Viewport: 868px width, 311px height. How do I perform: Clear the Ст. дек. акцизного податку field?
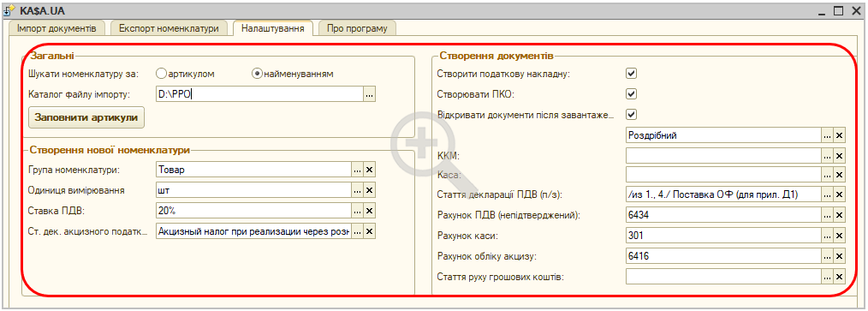tap(370, 231)
